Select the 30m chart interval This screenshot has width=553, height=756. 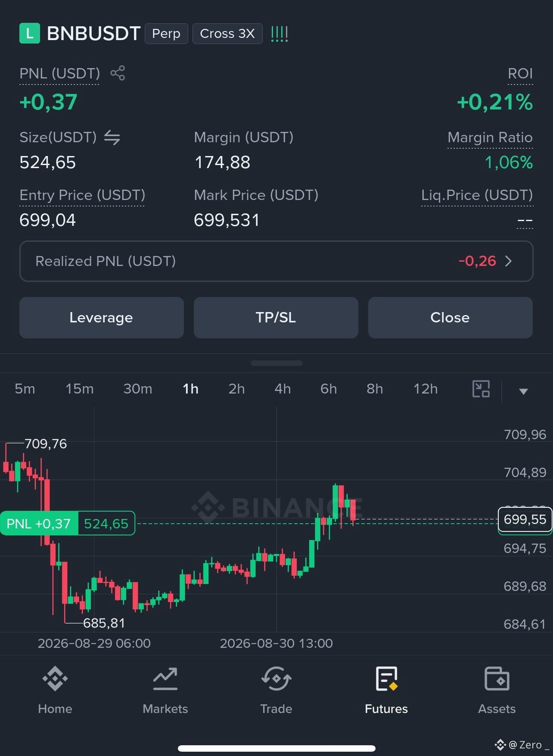coord(138,389)
